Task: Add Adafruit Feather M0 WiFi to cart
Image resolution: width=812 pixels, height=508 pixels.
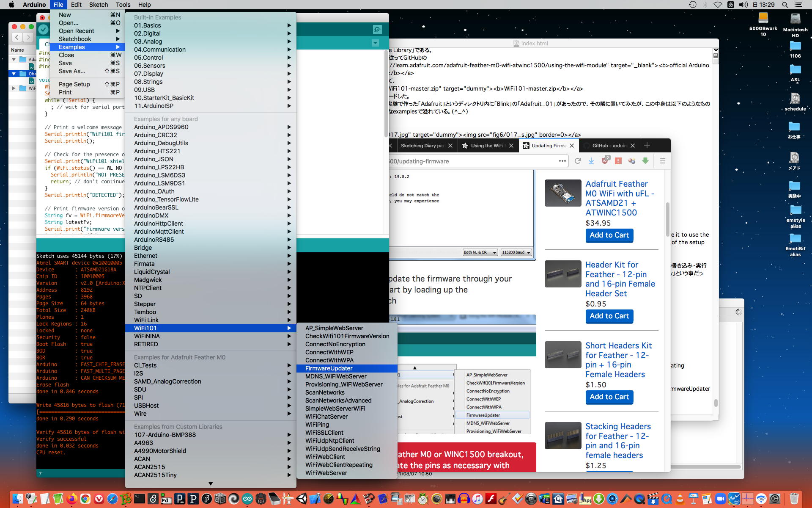Action: click(609, 235)
